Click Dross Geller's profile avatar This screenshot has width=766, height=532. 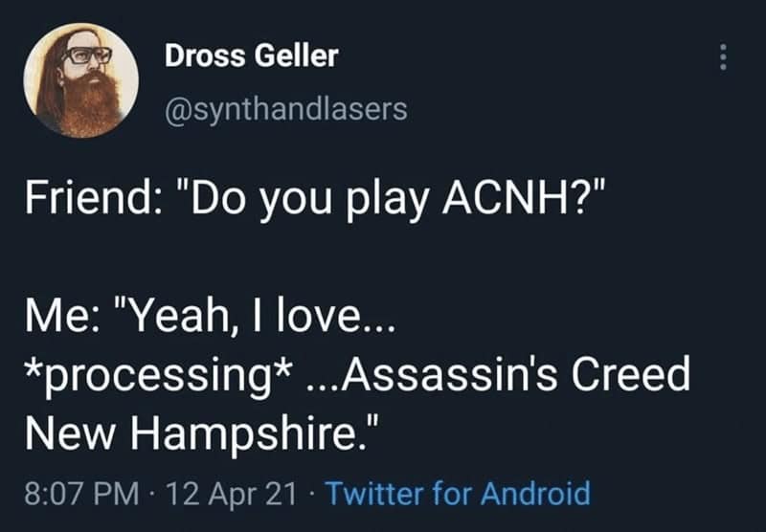pos(81,80)
